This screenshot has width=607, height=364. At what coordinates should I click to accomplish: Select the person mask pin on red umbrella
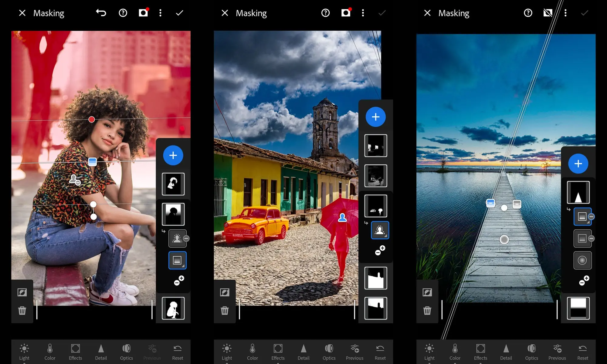pos(342,217)
